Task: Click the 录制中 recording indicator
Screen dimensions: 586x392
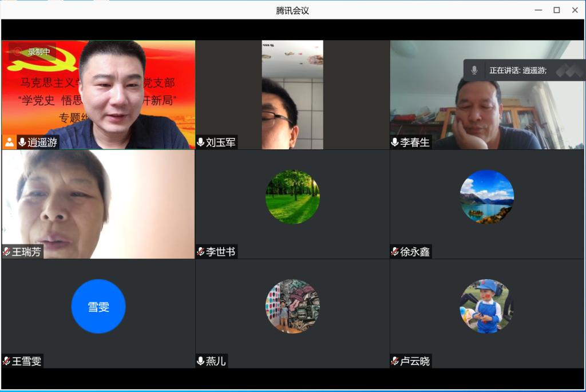Action: point(33,52)
